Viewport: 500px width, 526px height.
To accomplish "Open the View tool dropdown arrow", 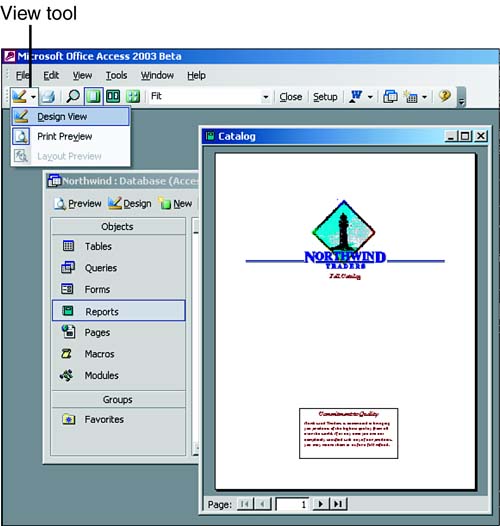I will click(33, 97).
